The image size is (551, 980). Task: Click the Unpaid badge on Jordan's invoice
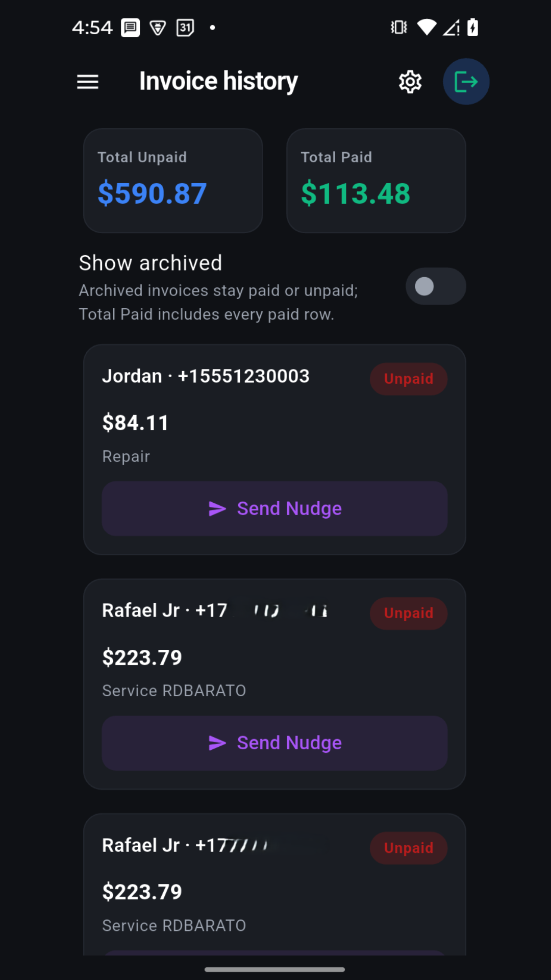point(408,379)
